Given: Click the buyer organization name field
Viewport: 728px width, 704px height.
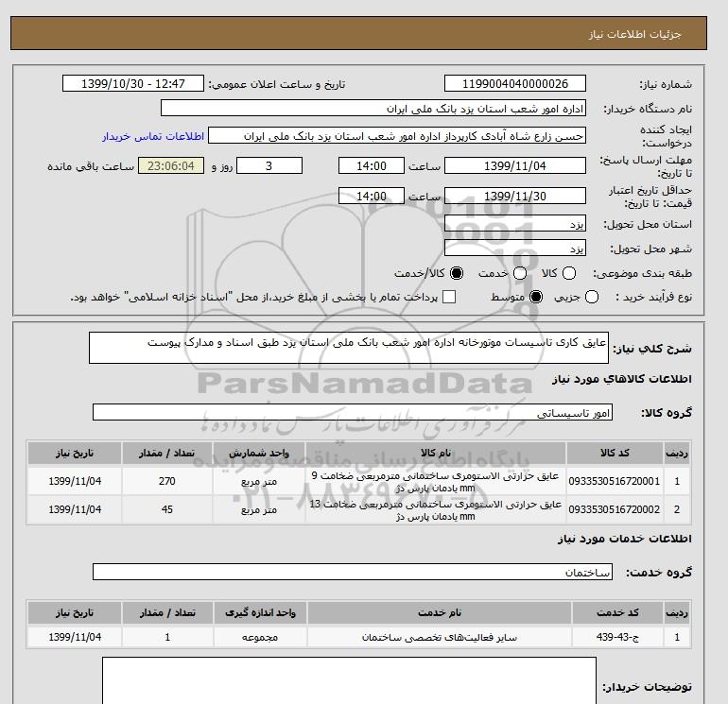Looking at the screenshot, I should point(373,108).
